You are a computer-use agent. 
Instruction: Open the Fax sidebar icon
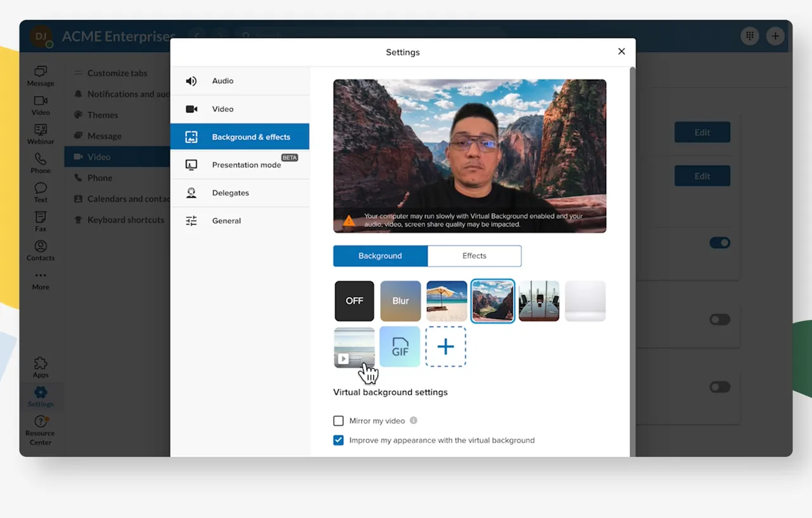41,221
